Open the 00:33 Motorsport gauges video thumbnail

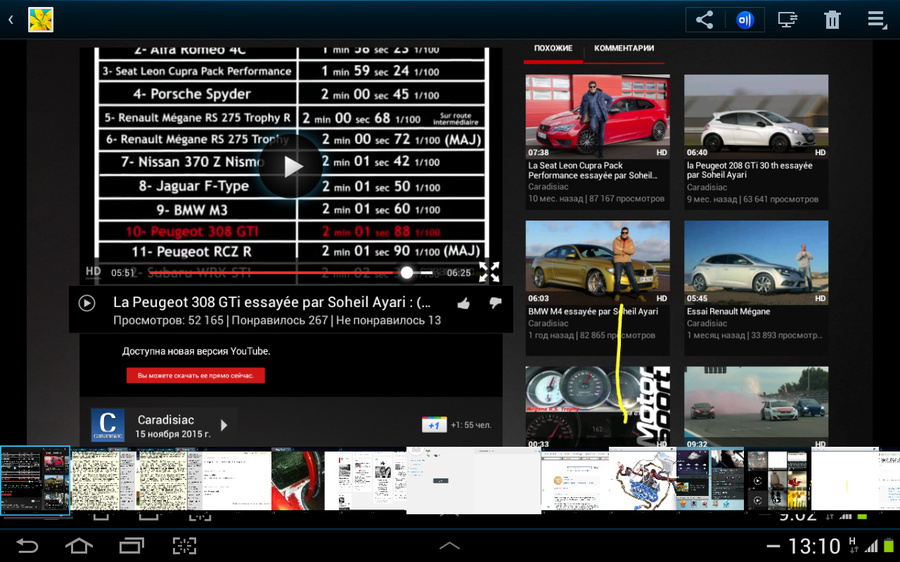coord(598,407)
